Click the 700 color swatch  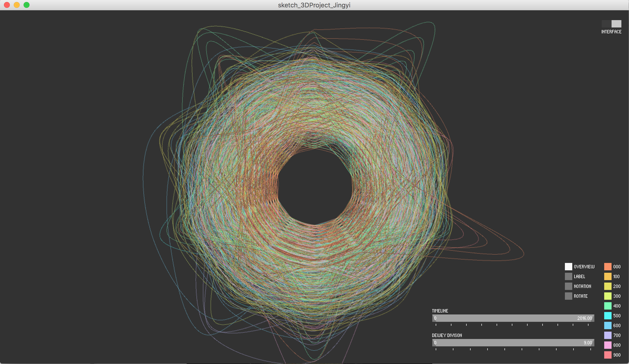[608, 335]
